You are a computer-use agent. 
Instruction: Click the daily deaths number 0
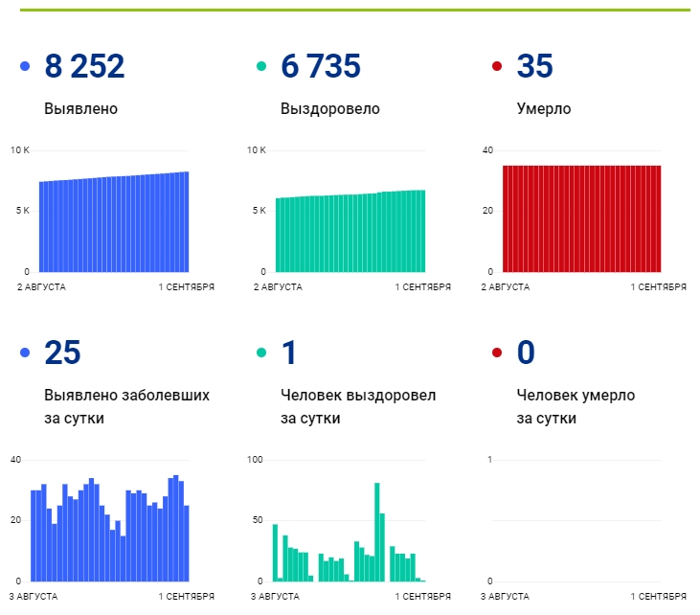pyautogui.click(x=526, y=353)
